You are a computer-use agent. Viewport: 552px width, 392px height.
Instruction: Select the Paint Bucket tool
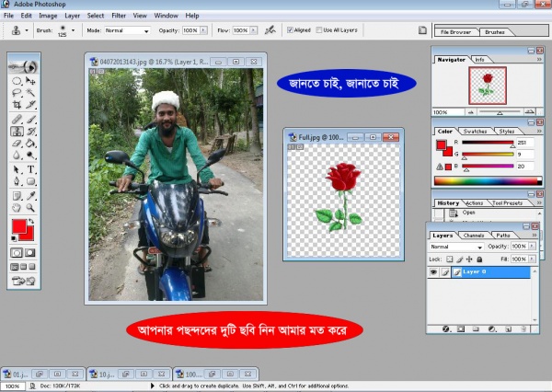click(x=30, y=143)
